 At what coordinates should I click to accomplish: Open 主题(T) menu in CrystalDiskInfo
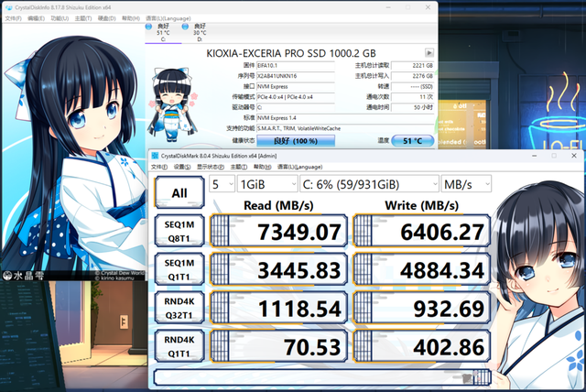(x=83, y=18)
